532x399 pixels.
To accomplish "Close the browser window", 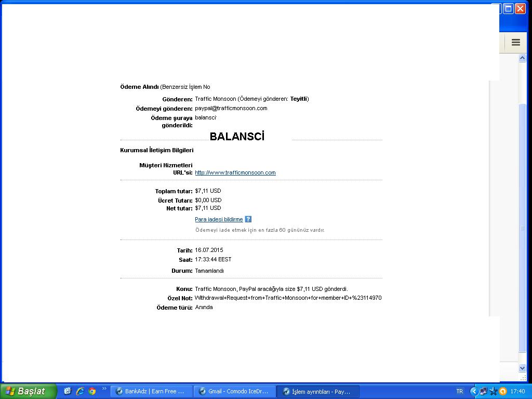I will click(520, 8).
